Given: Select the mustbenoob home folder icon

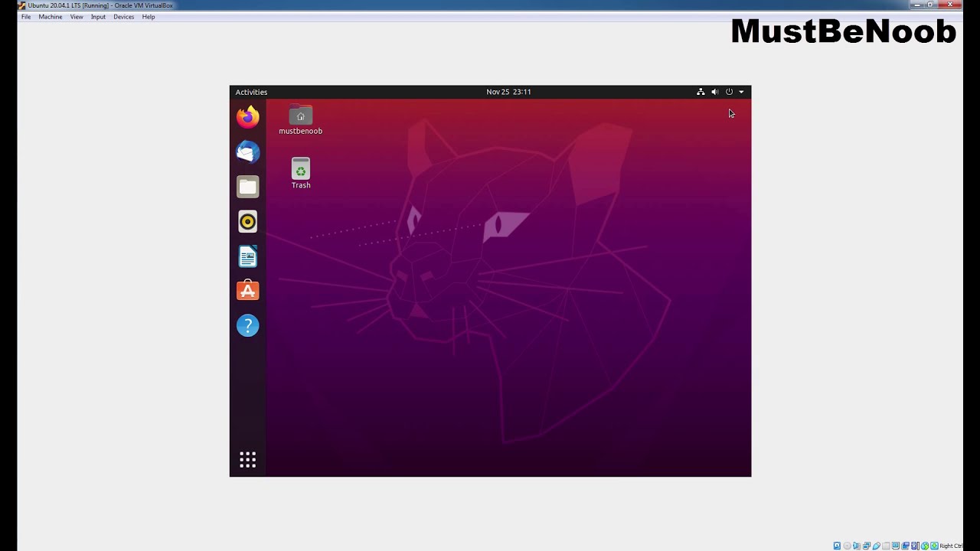Looking at the screenshot, I should point(300,120).
